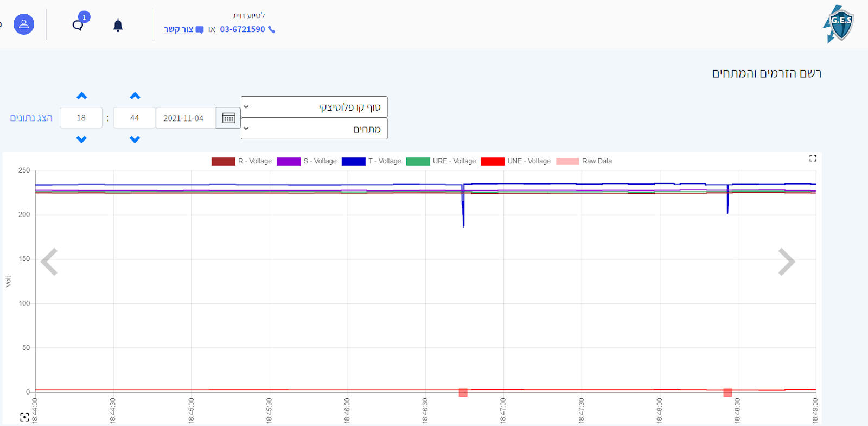Click the bottom-left chart focus icon
This screenshot has width=868, height=426.
point(24,417)
